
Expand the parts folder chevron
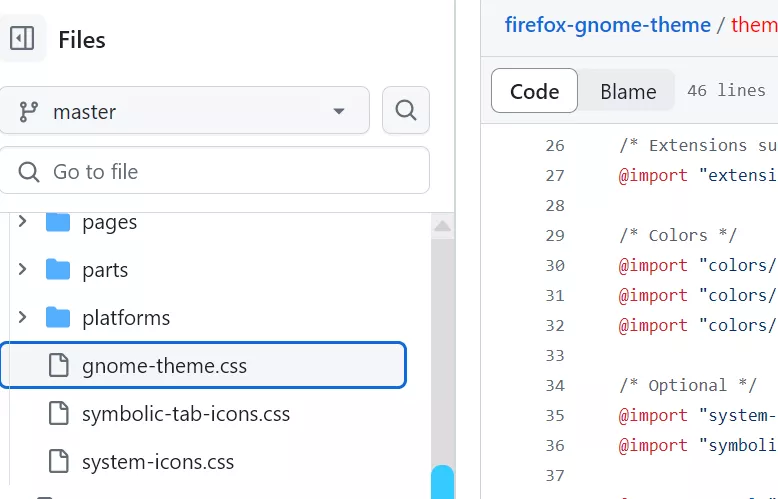click(22, 270)
